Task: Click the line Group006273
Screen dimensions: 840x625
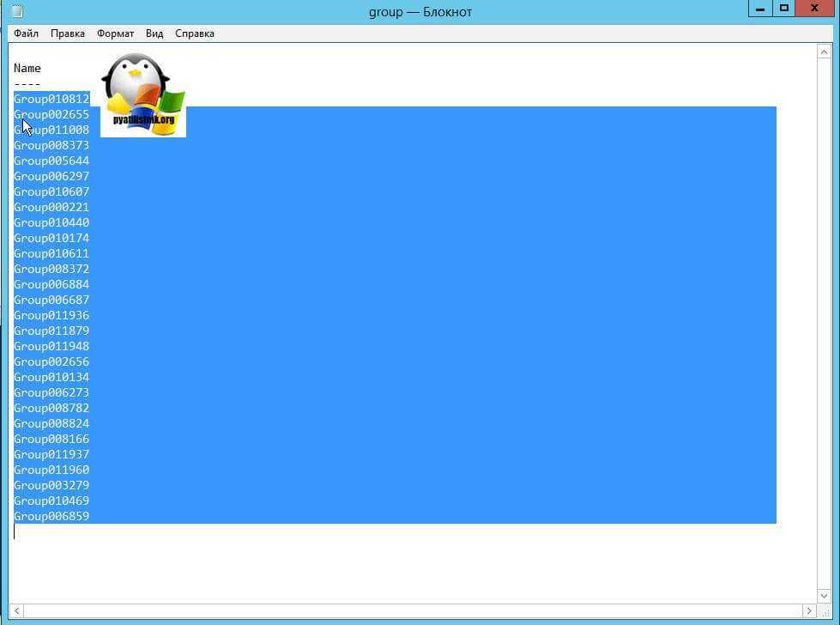Action: (x=51, y=393)
